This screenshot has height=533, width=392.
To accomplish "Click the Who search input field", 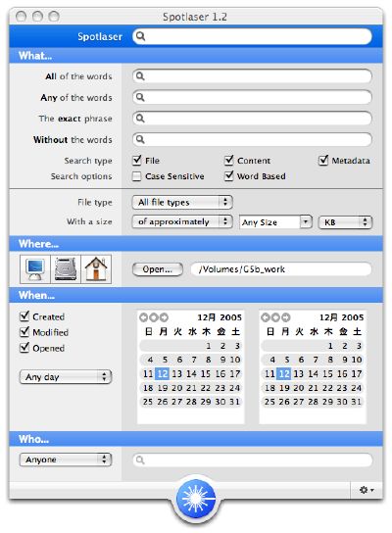I will [252, 460].
